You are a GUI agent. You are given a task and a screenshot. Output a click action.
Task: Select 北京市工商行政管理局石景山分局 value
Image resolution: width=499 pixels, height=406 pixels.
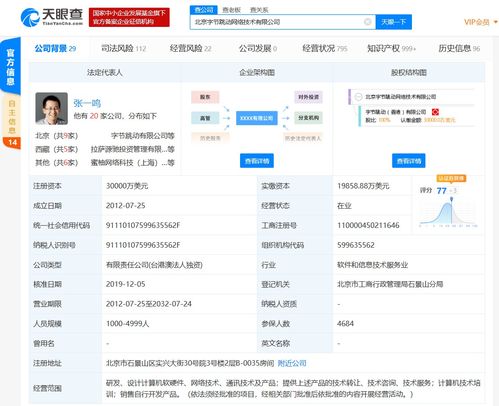[390, 284]
